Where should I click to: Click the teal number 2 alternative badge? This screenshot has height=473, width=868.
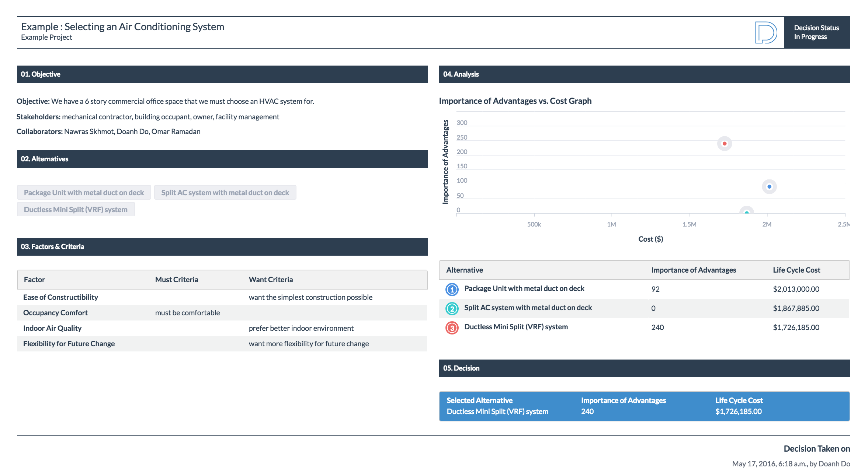tap(452, 308)
